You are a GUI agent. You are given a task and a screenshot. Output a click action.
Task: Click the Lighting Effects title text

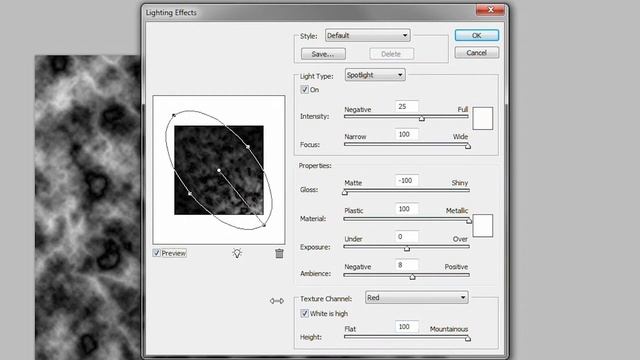pos(171,13)
